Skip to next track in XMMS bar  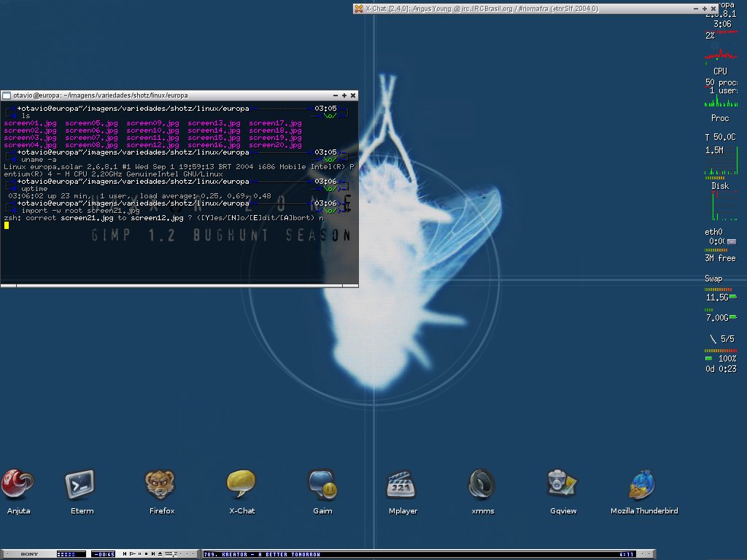click(153, 554)
